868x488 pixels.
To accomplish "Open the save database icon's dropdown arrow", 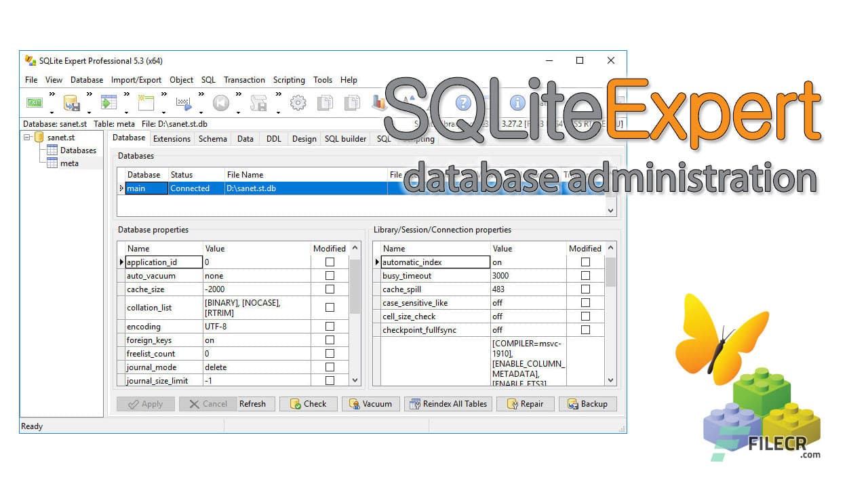I will tap(89, 111).
